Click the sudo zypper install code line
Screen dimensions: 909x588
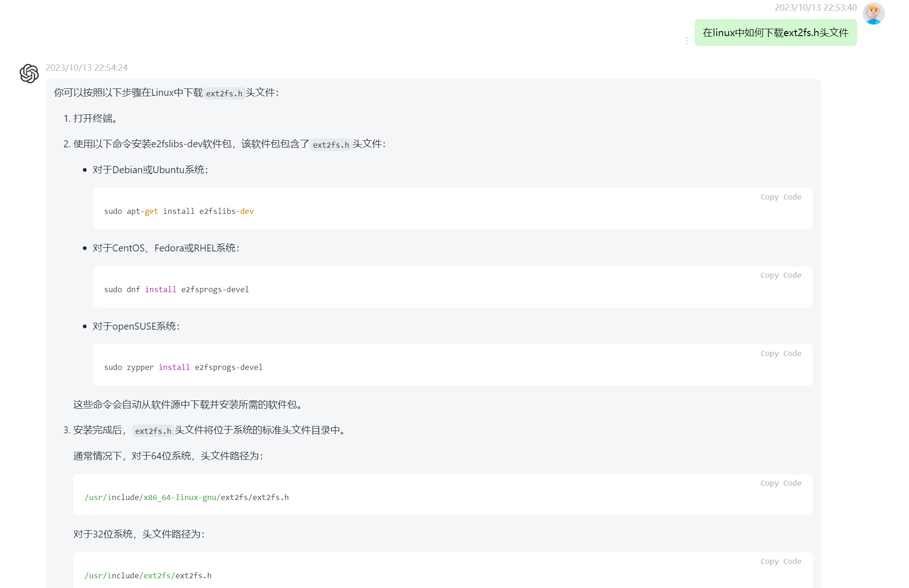coord(183,367)
